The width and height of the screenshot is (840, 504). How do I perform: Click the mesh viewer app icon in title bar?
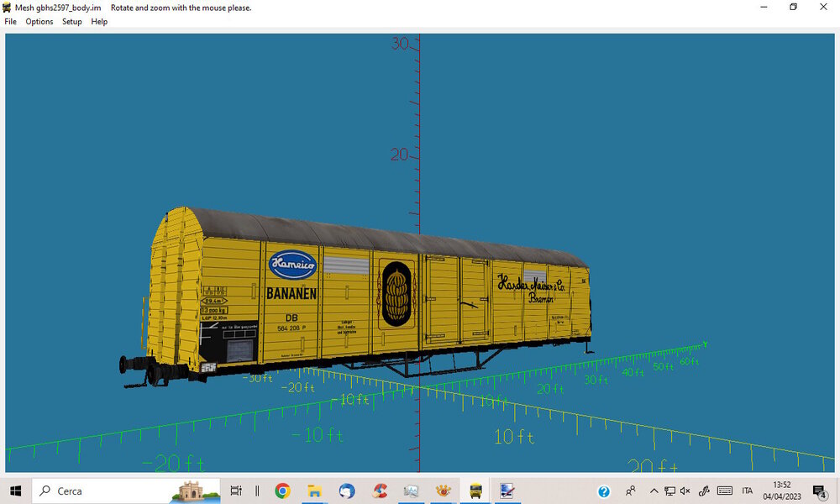7,8
